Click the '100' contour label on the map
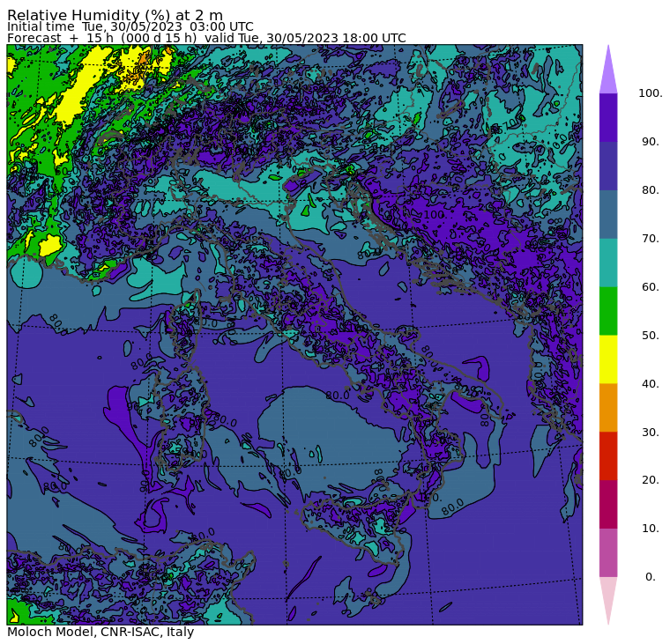Viewport: 670px width, 644px height. tap(434, 214)
